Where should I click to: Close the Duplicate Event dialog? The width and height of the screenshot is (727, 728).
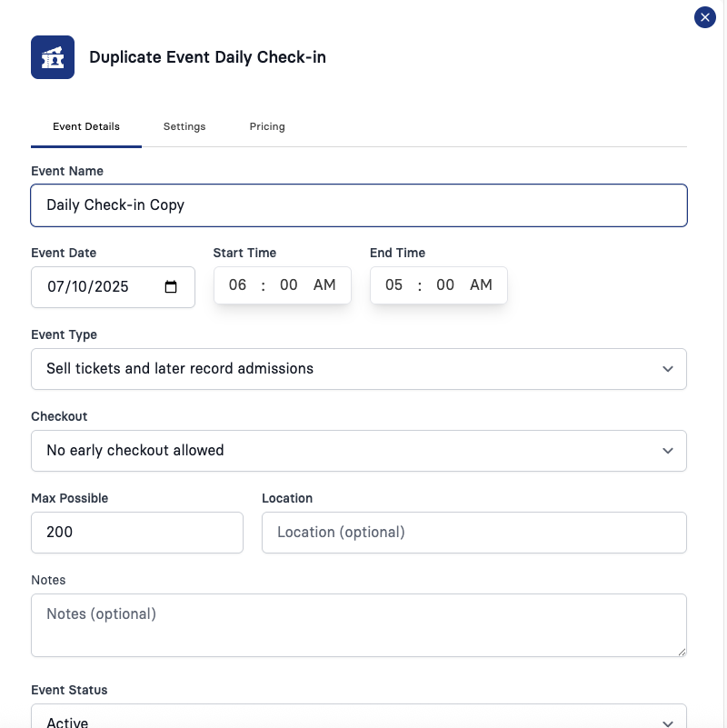point(704,17)
